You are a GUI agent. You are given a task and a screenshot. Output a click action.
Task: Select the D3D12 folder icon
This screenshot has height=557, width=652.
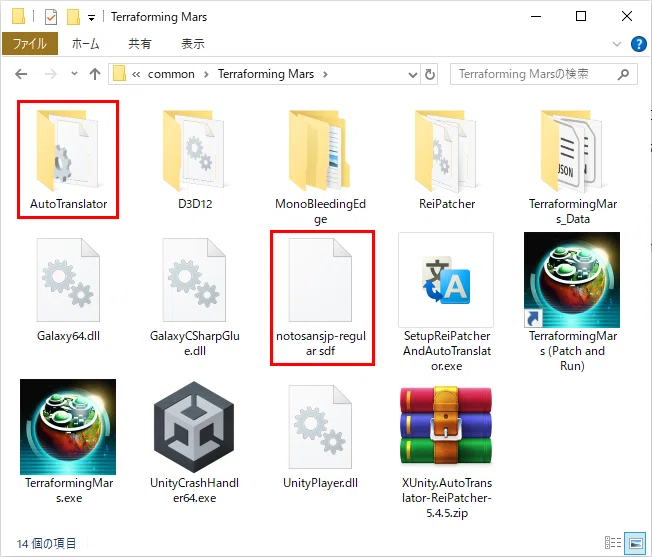[x=194, y=150]
